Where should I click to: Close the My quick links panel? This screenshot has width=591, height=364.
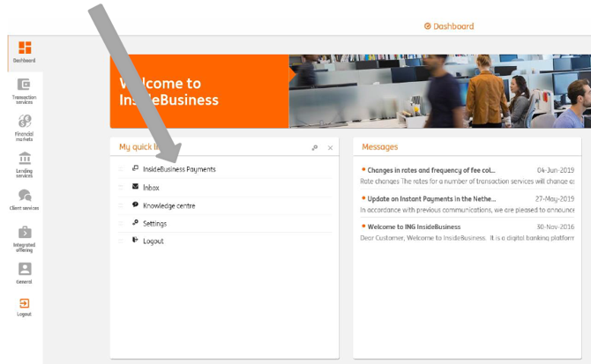click(x=331, y=148)
